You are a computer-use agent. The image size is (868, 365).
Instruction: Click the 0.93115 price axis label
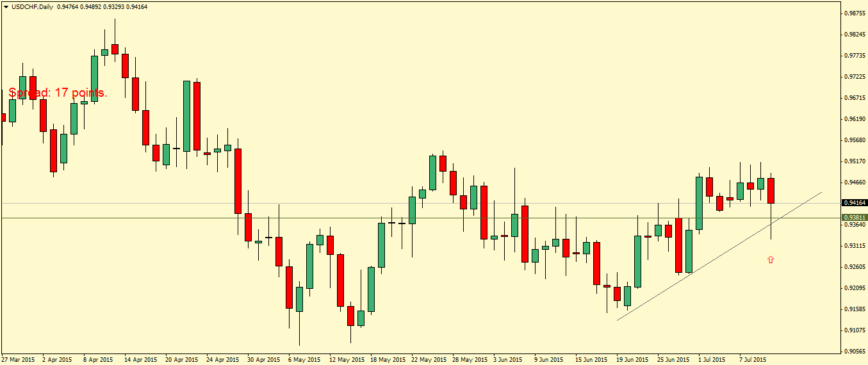(855, 245)
